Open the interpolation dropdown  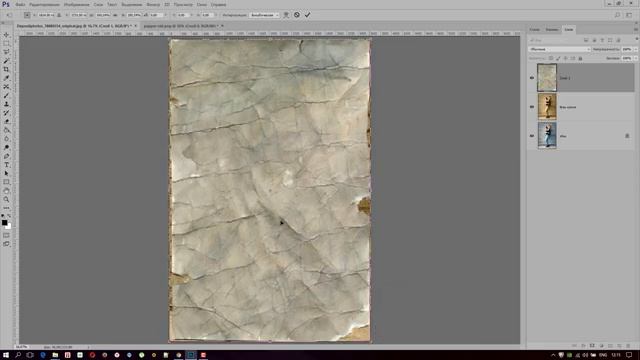[264, 15]
